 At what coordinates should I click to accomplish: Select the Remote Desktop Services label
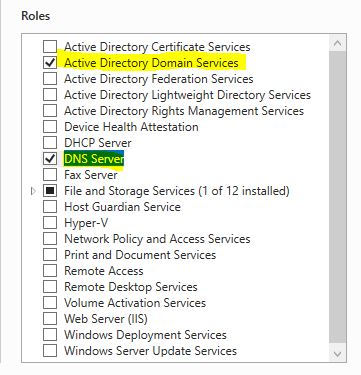pyautogui.click(x=131, y=287)
